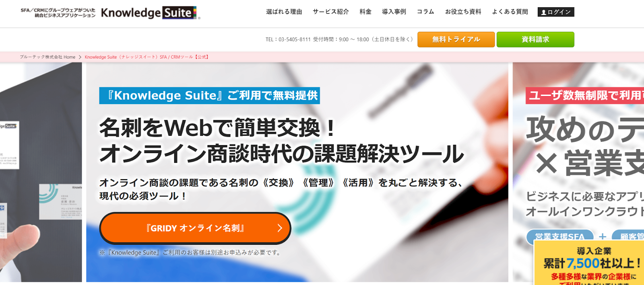
Task: Open the コラム section
Action: [x=425, y=12]
